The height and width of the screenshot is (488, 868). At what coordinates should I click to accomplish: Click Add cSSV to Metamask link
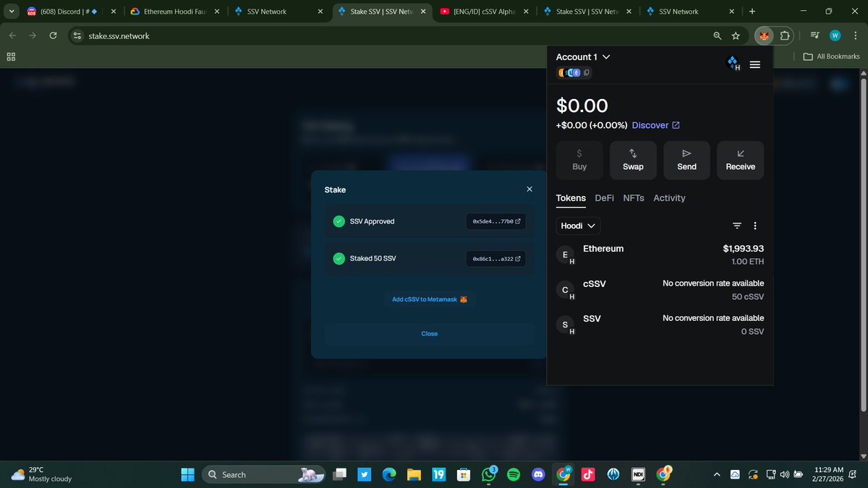(430, 299)
